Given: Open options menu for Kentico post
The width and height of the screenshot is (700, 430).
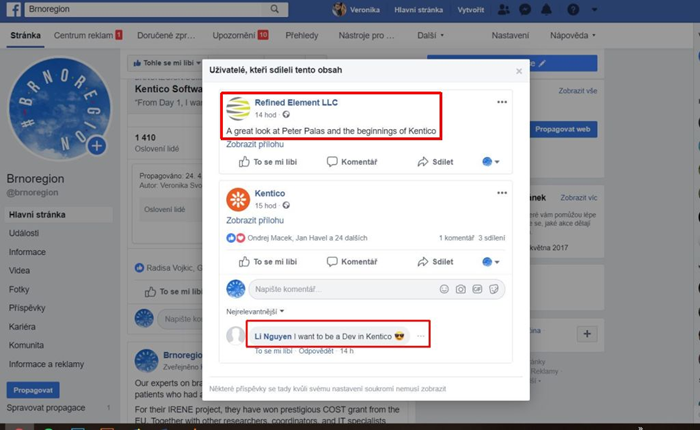Looking at the screenshot, I should point(502,193).
